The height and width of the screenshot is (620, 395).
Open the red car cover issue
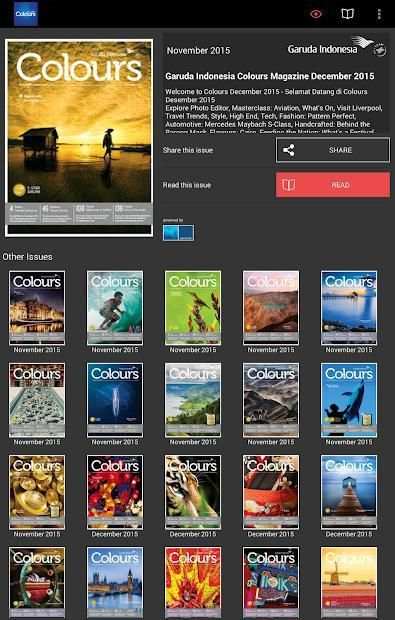point(271,492)
